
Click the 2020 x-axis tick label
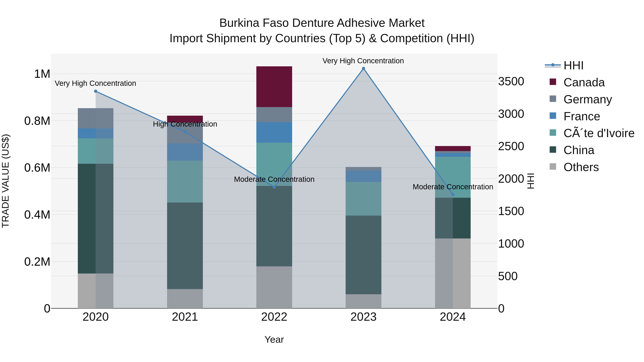[96, 317]
